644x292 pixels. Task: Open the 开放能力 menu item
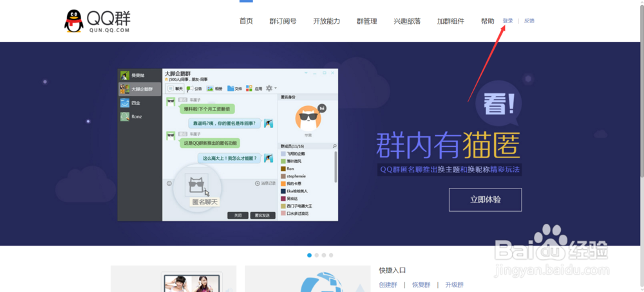coord(327,21)
